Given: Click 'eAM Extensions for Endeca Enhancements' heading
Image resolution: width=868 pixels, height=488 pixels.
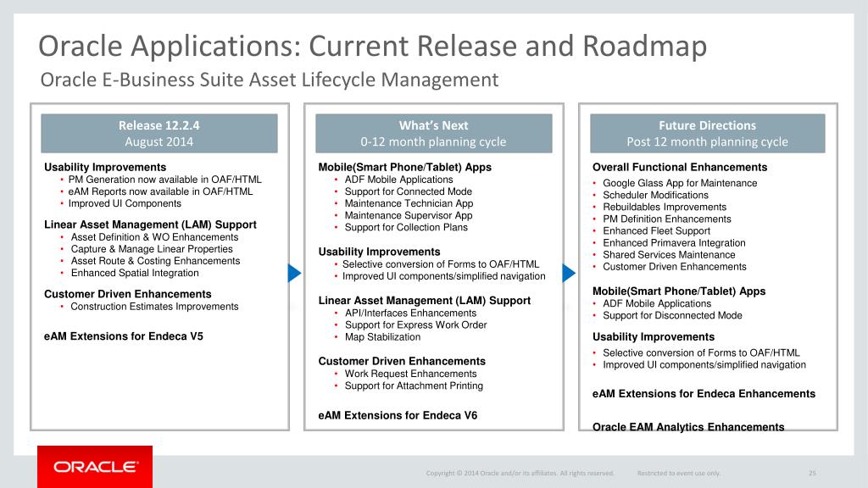Looking at the screenshot, I should [704, 394].
